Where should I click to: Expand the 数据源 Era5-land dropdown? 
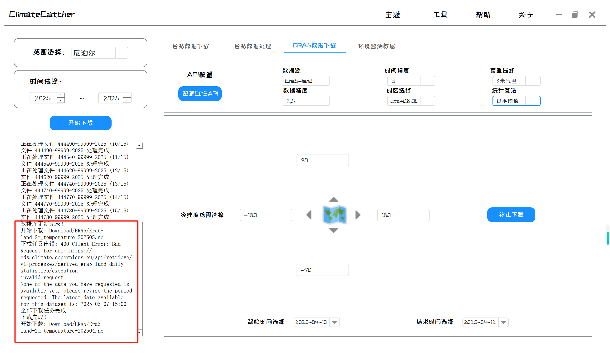click(322, 81)
